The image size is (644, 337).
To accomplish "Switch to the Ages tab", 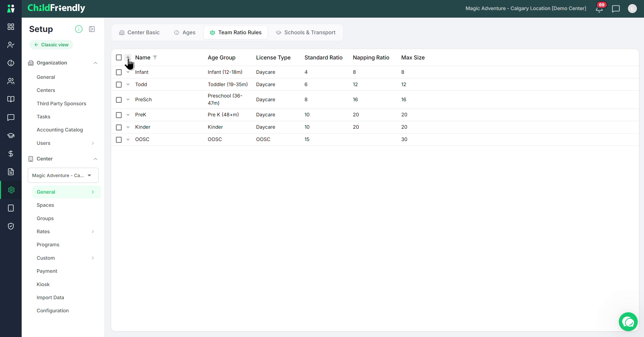I will [x=185, y=32].
